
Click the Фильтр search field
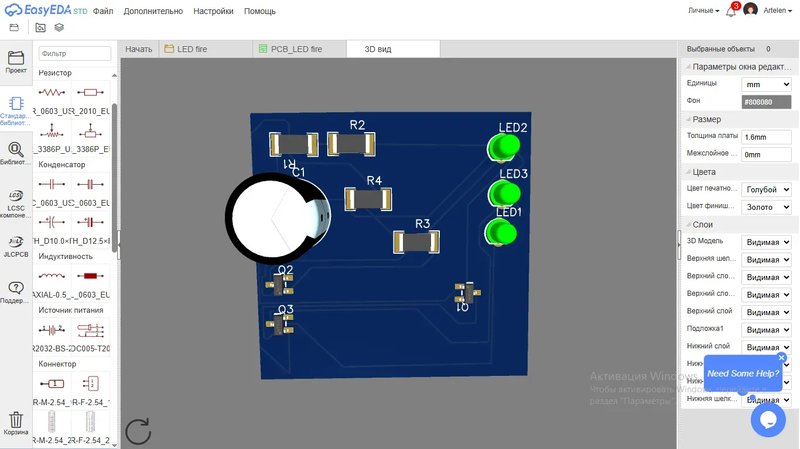[x=74, y=54]
